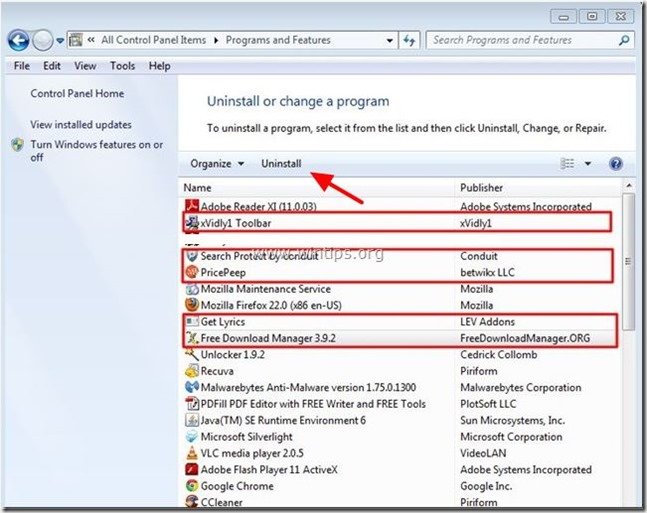647x513 pixels.
Task: Select the Adobe Flash Player 11 icon
Action: (x=192, y=470)
